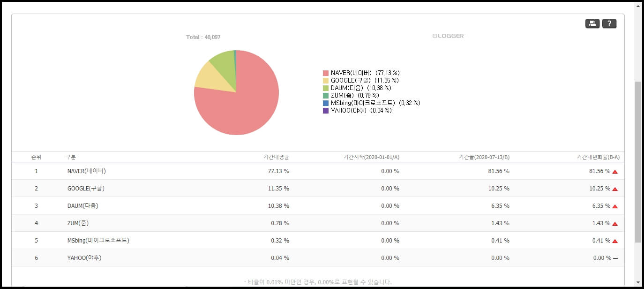The width and height of the screenshot is (644, 289).
Task: Click legend label MSbing(마이크로소프트) (0,32 %)
Action: click(375, 103)
